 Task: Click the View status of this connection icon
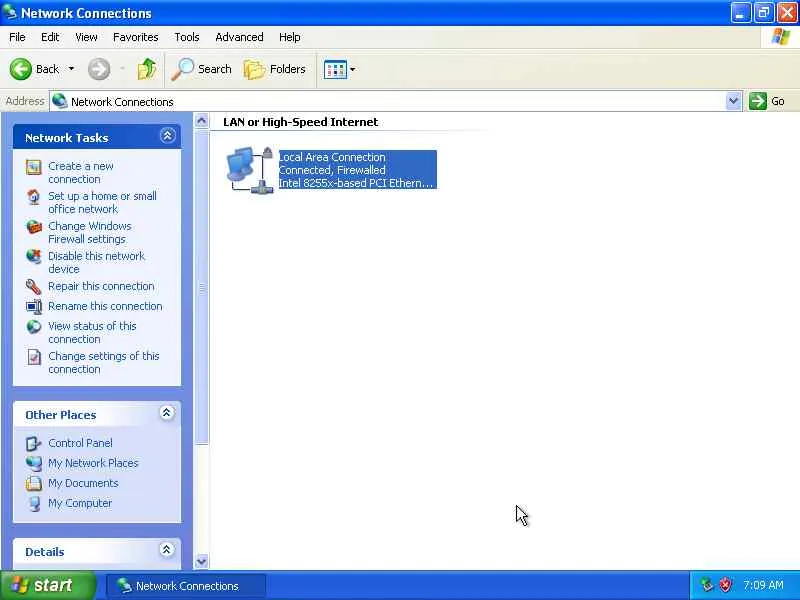pos(34,327)
